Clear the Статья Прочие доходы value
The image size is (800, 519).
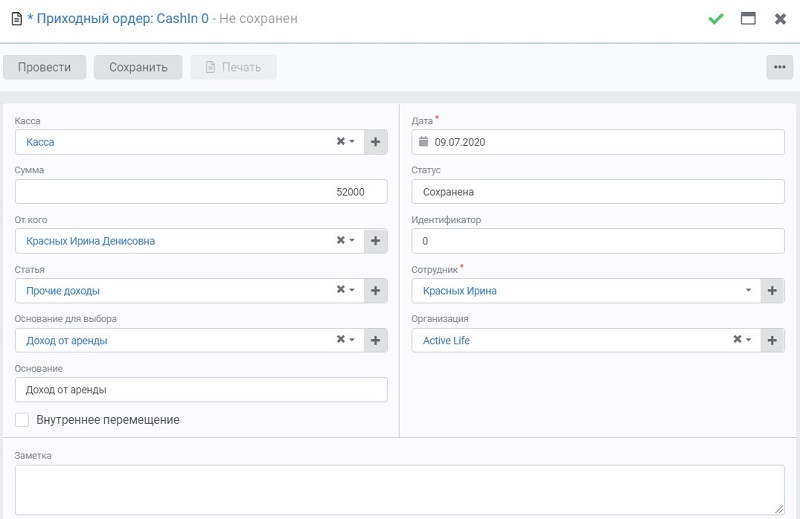click(x=341, y=289)
